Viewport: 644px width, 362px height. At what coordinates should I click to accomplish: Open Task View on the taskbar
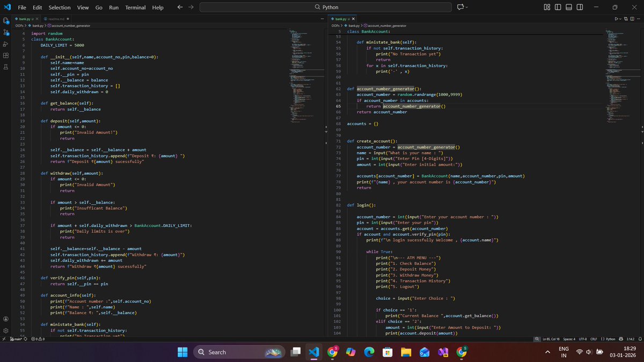pyautogui.click(x=296, y=352)
